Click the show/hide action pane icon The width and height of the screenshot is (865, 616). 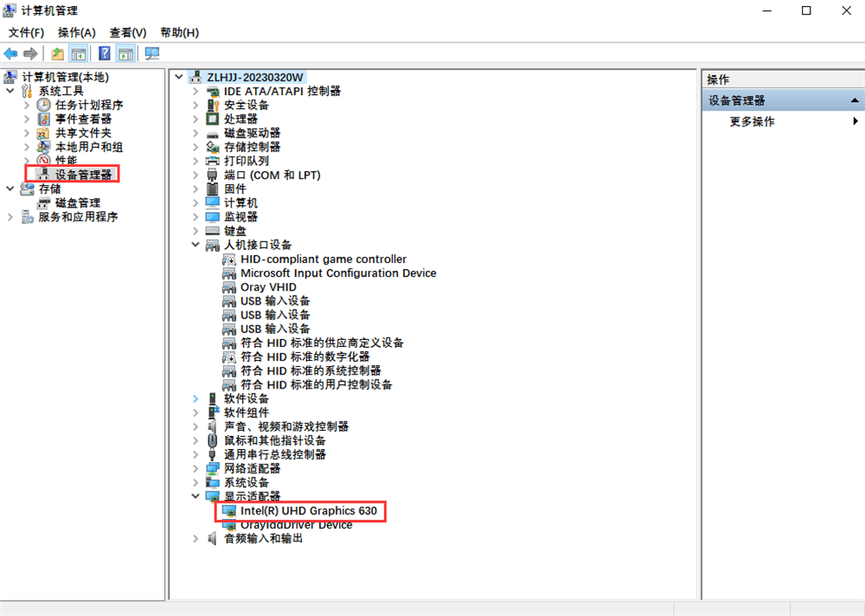click(125, 54)
